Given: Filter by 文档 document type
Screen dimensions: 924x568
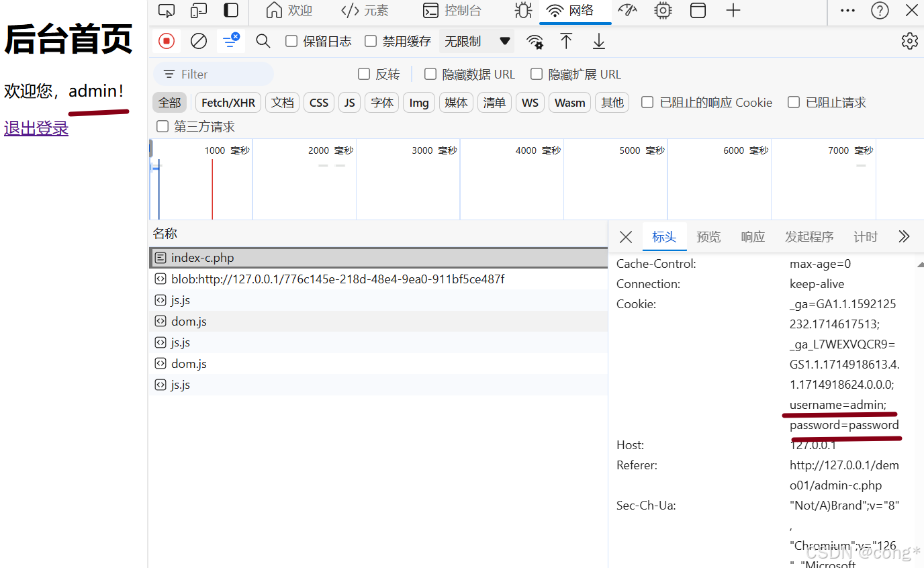Looking at the screenshot, I should [283, 102].
